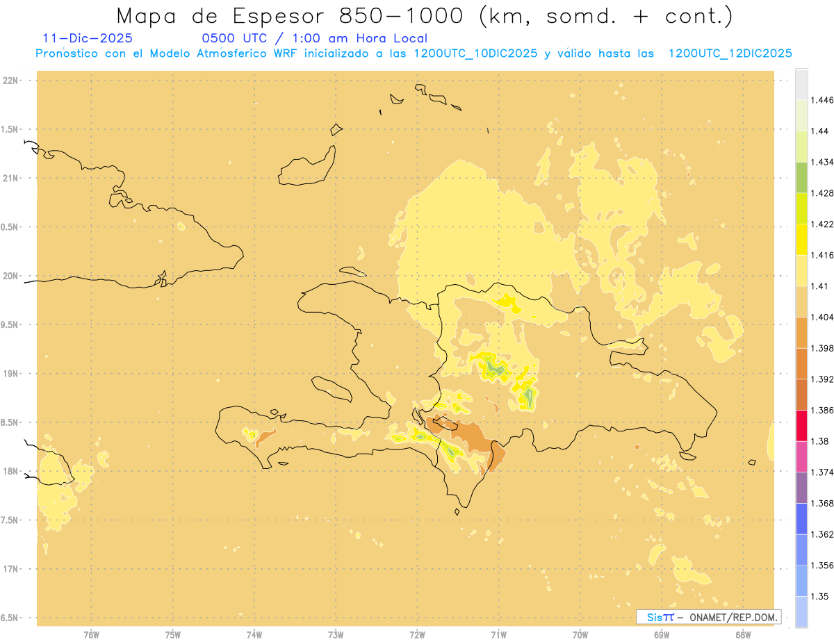Screen dimensions: 834x644
Task: Click the date text '11-Dic-2025'
Action: 88,38
